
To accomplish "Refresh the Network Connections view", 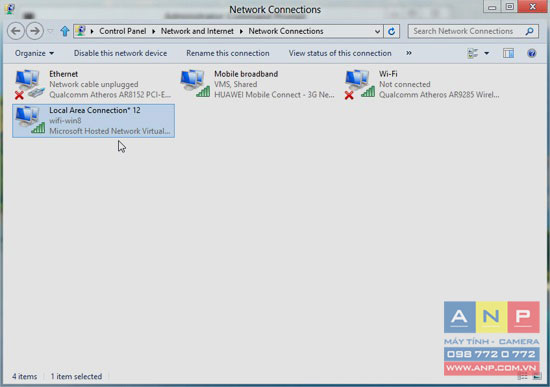I will (x=391, y=31).
